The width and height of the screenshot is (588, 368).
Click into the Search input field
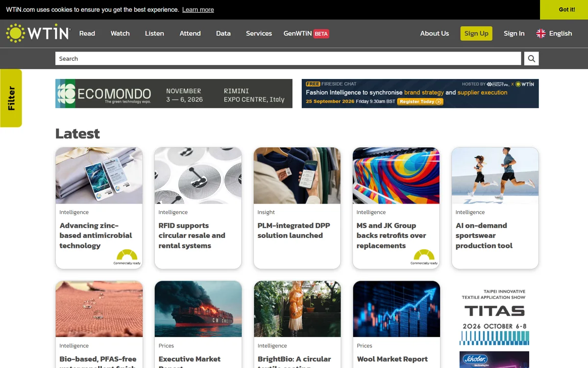288,59
